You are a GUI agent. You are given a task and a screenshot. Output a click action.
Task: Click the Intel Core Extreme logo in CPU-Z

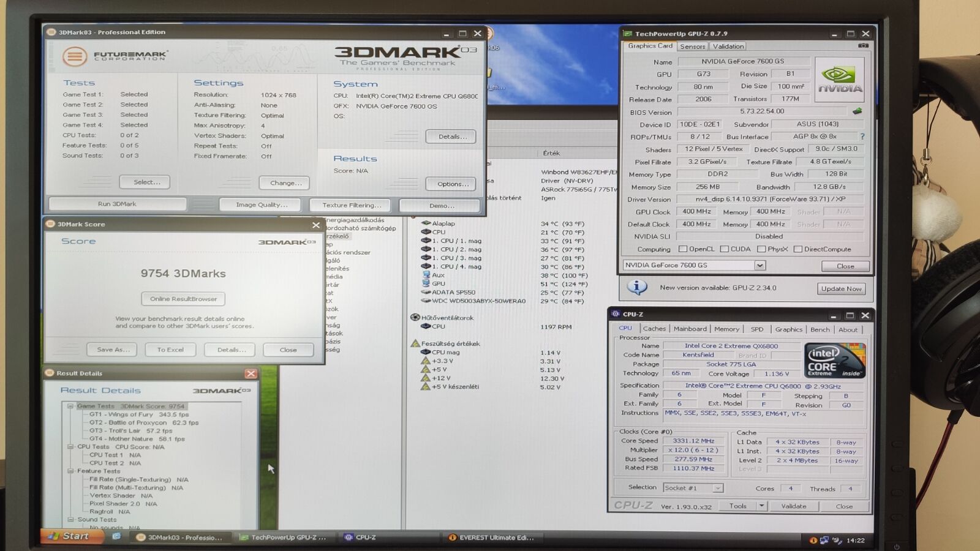835,361
